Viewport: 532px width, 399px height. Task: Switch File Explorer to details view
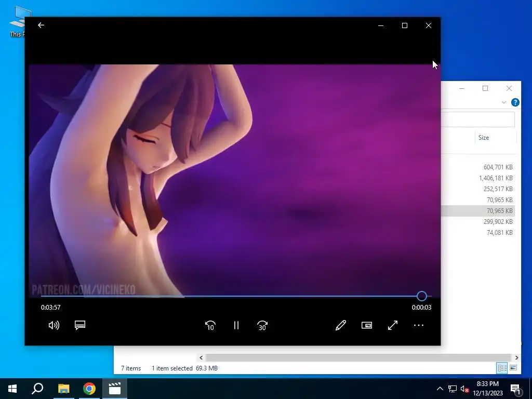(x=502, y=368)
